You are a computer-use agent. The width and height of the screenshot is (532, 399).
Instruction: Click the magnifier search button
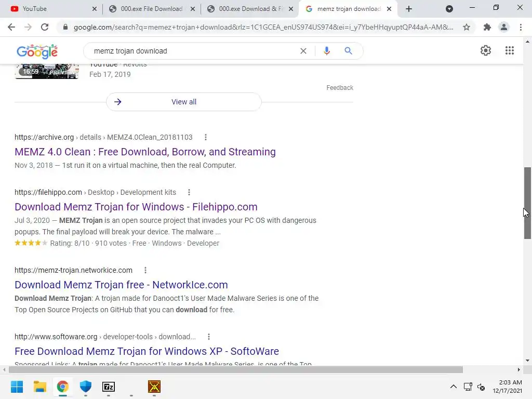[348, 51]
